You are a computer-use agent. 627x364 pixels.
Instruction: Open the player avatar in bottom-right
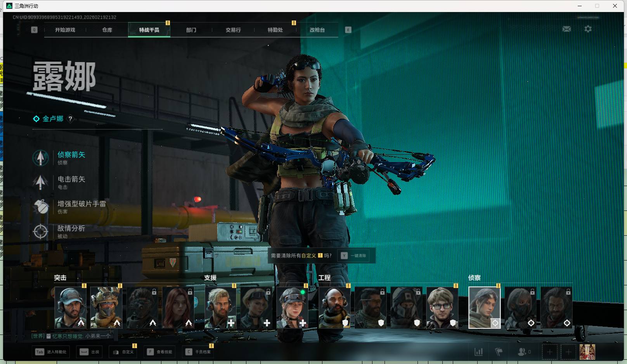pyautogui.click(x=587, y=352)
